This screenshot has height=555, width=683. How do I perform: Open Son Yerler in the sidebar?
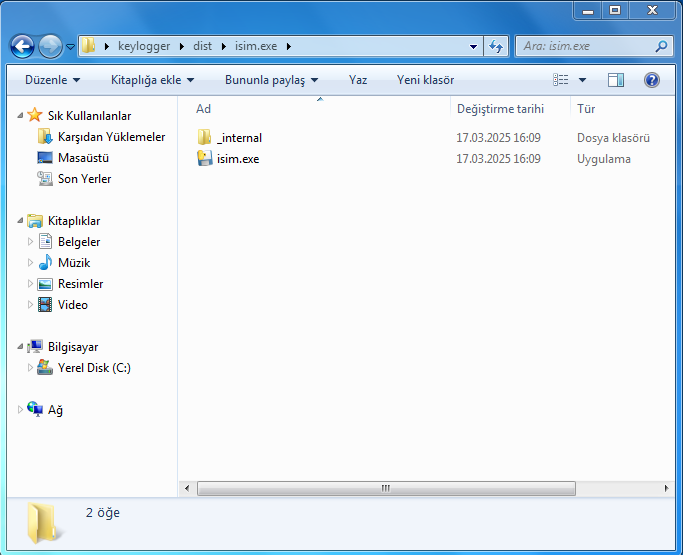(85, 179)
